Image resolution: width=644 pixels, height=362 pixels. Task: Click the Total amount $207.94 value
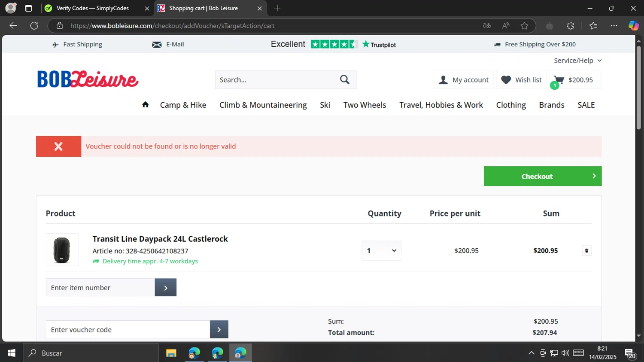click(x=544, y=332)
